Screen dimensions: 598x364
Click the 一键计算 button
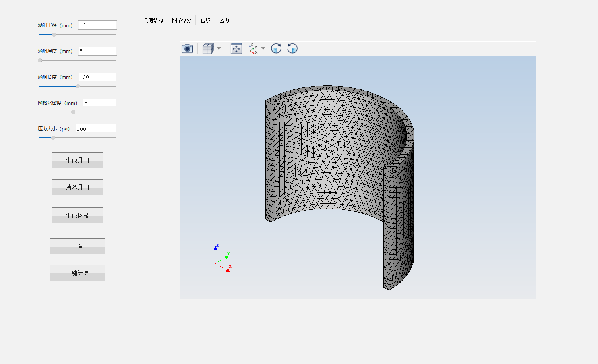(77, 273)
